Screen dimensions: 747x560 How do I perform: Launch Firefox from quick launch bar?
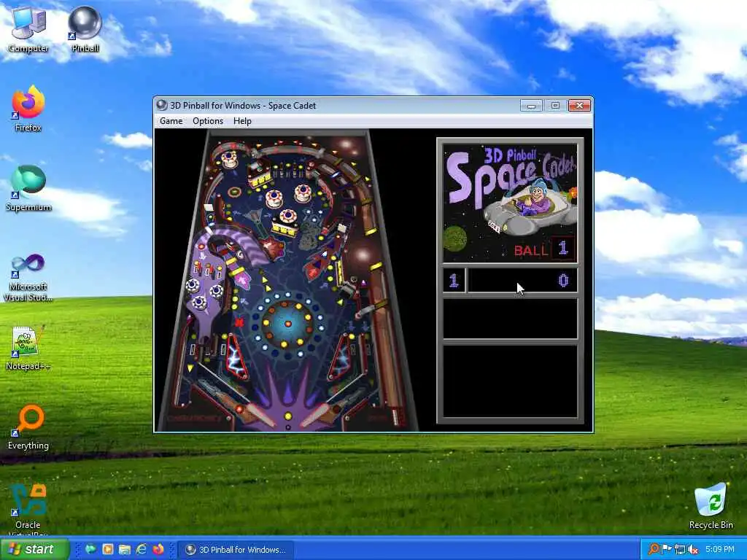[x=158, y=549]
